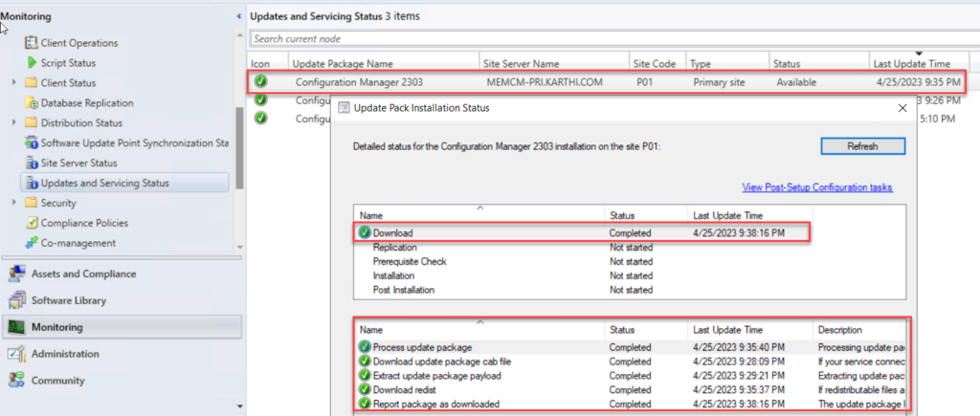Open the Software Library workspace
Screen dimensions: 980x416
tap(69, 300)
